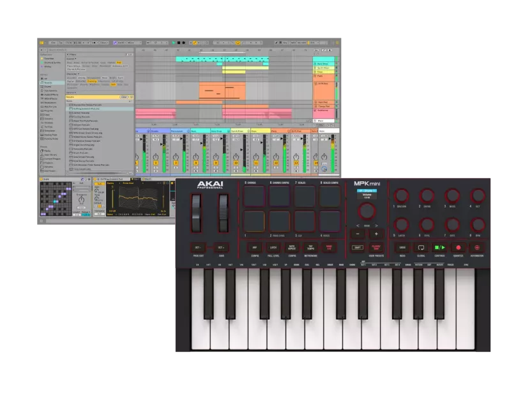Deactivate the Drift Pad track activator
532x399 pixels.
[x=296, y=163]
